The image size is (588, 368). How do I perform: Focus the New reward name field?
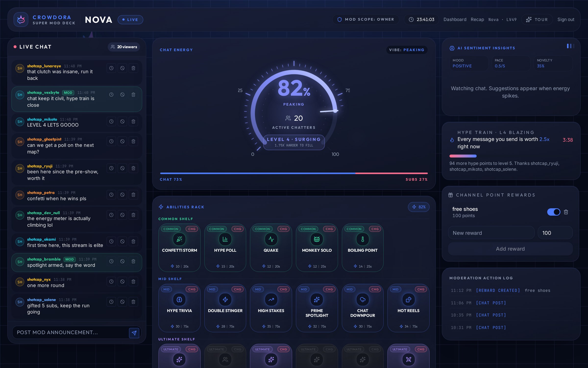[x=491, y=233]
